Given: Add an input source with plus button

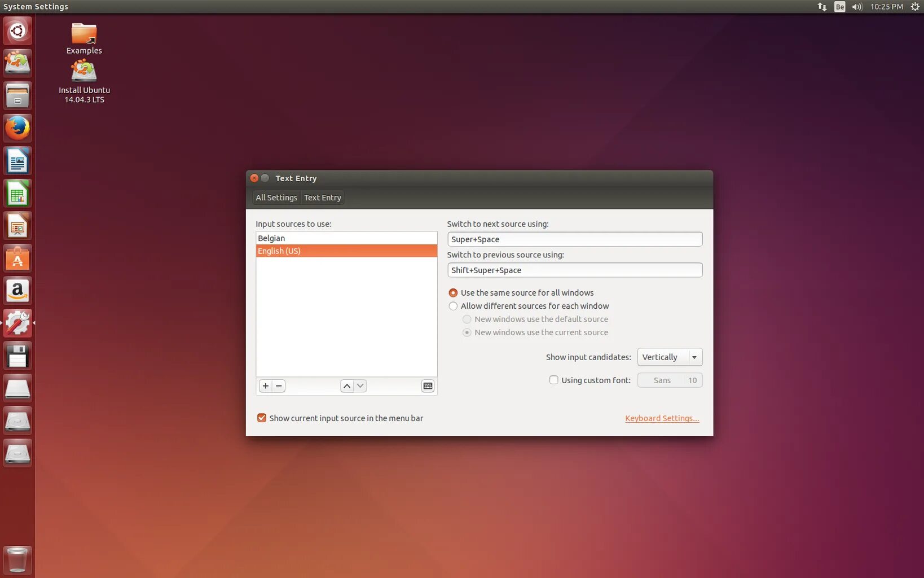Looking at the screenshot, I should pos(266,386).
